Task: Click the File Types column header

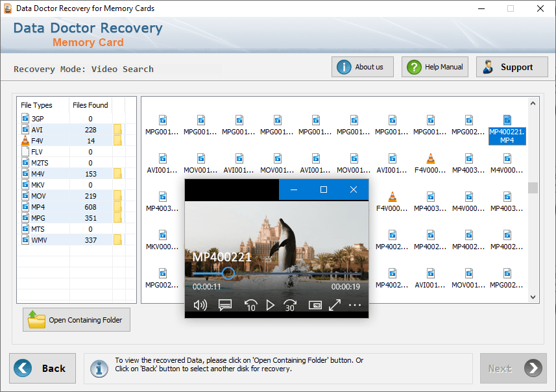Action: pyautogui.click(x=43, y=105)
